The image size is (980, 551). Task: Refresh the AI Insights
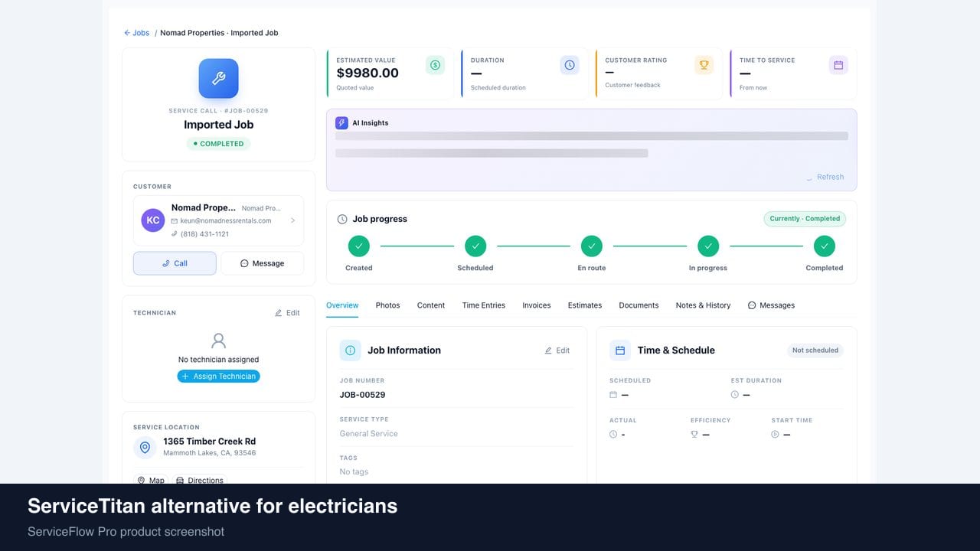click(x=825, y=177)
